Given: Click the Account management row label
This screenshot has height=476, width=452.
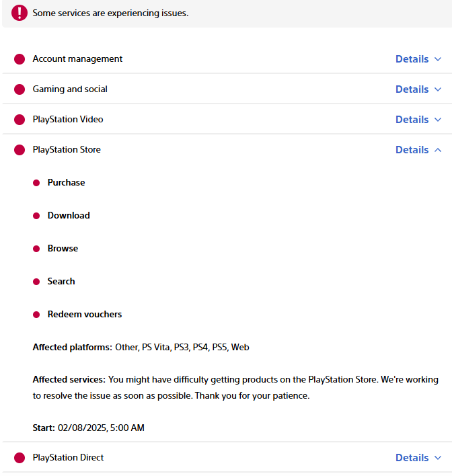Looking at the screenshot, I should click(77, 59).
